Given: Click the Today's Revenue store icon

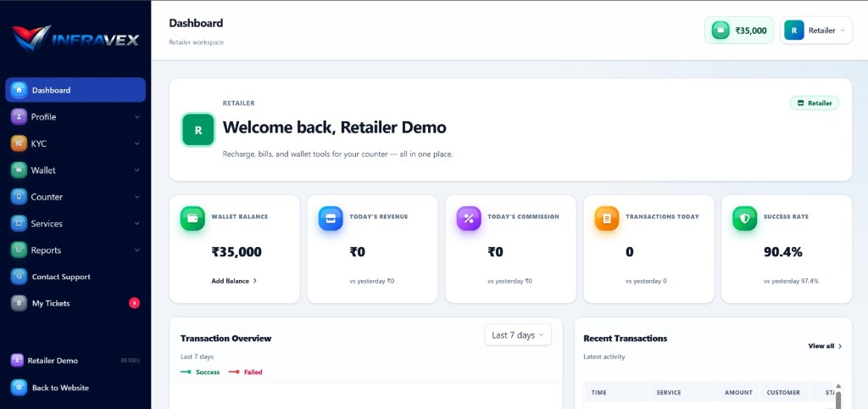Looking at the screenshot, I should click(x=331, y=218).
